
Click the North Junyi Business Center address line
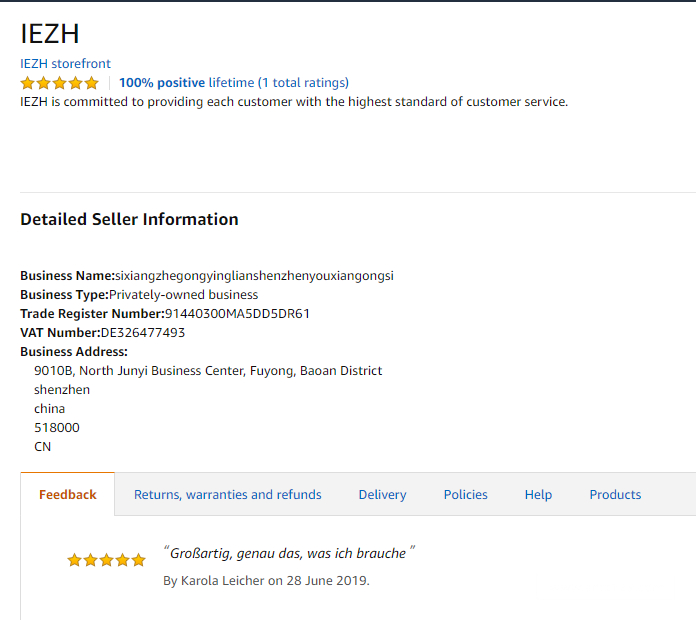(x=208, y=370)
